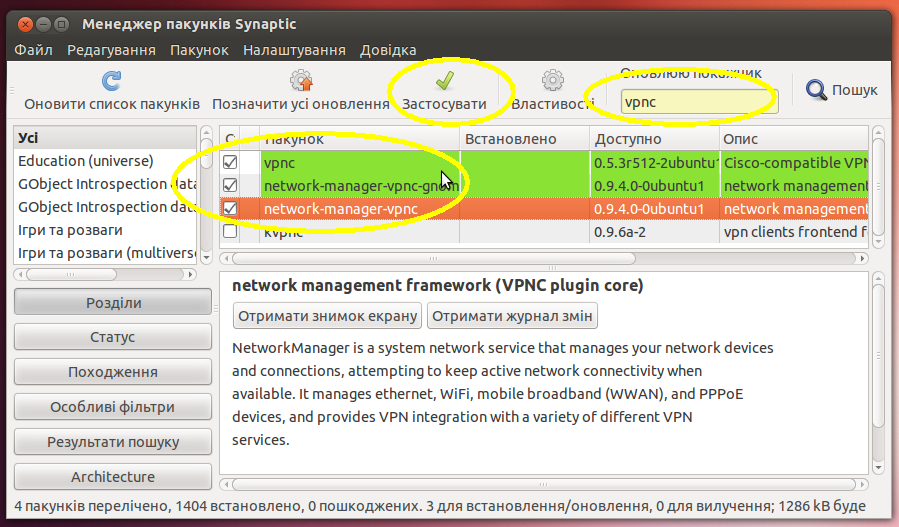Select Ігри та розваги category
This screenshot has width=899, height=527.
tap(105, 230)
